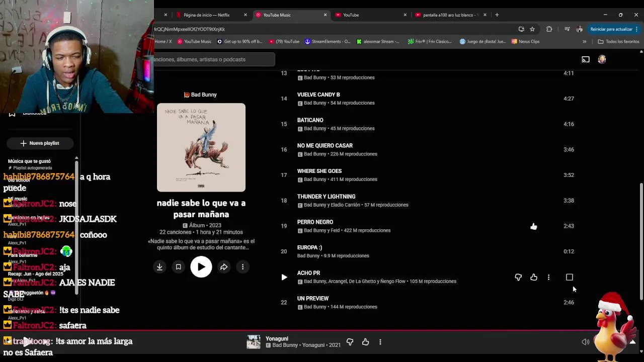Image resolution: width=644 pixels, height=362 pixels.
Task: Open Get up to 90% off bookmark
Action: [239, 42]
